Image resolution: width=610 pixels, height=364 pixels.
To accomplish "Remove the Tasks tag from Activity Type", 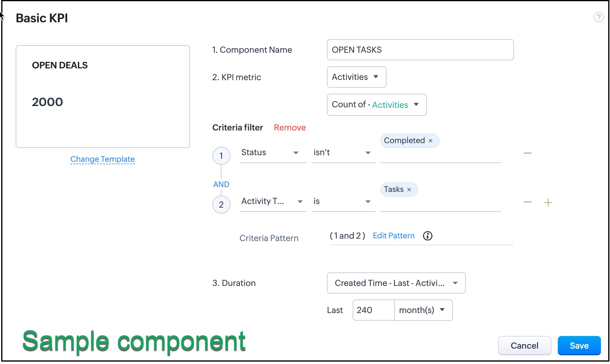I will click(x=409, y=190).
